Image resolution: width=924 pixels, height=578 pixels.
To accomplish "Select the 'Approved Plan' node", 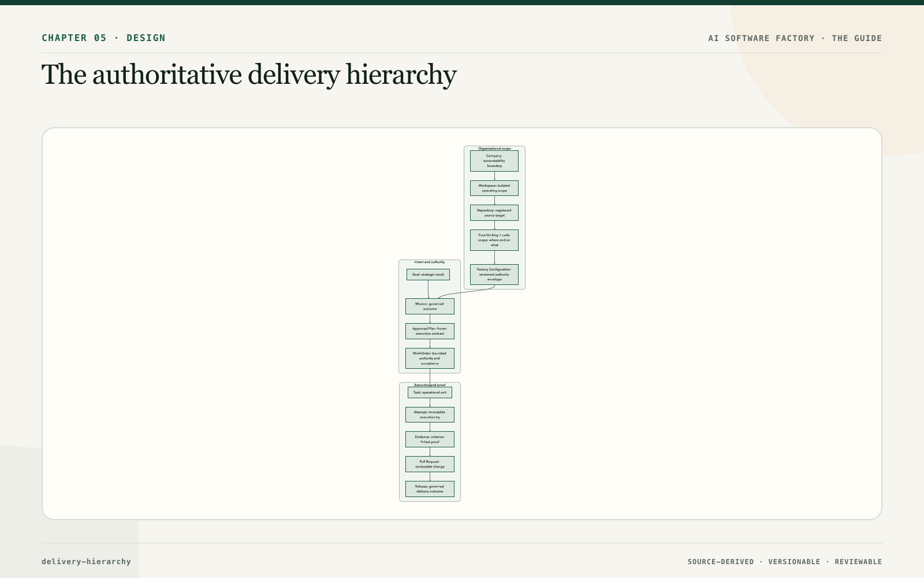I will 430,331.
